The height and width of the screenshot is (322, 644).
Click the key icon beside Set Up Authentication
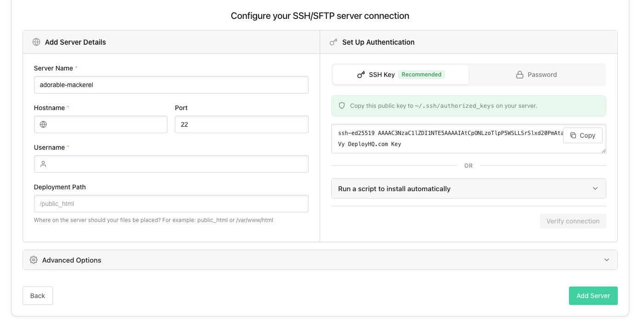tap(333, 42)
